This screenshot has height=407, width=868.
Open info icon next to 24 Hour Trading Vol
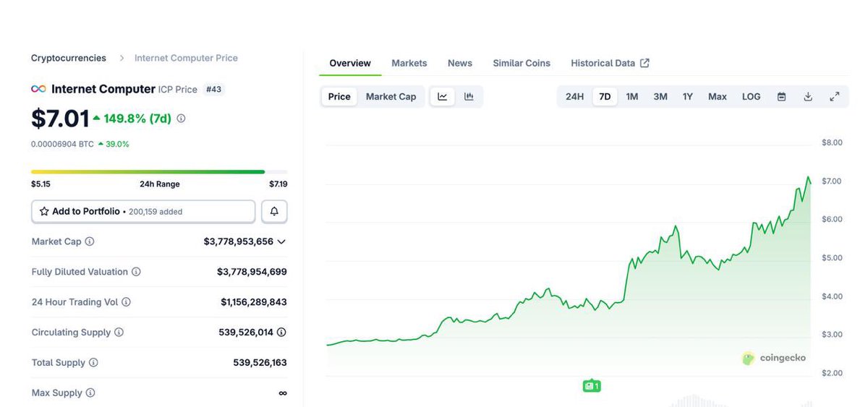click(x=127, y=302)
